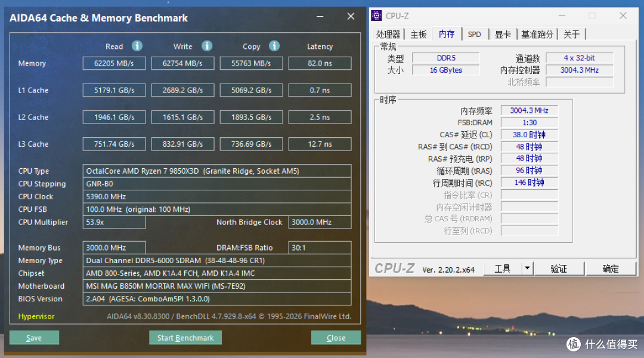Click the 工具 button in CPU-Z
The width and height of the screenshot is (644, 358).
(502, 269)
